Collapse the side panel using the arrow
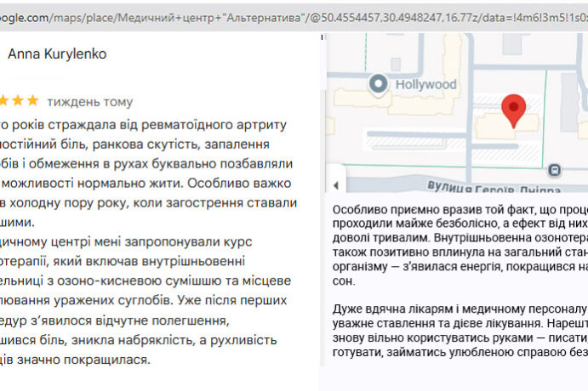The height and width of the screenshot is (391, 588). click(335, 184)
